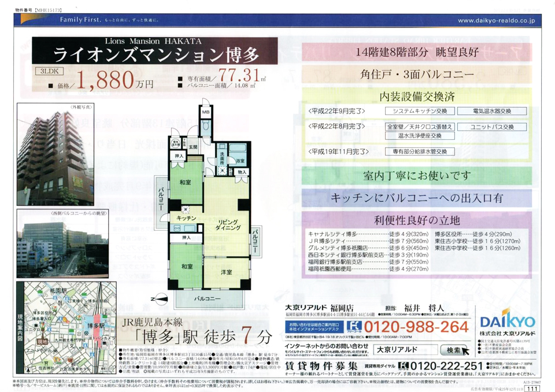Viewport: 555px width, 392px height.
Task: Click the rental phone number 0120-222-251
Action: tap(446, 365)
